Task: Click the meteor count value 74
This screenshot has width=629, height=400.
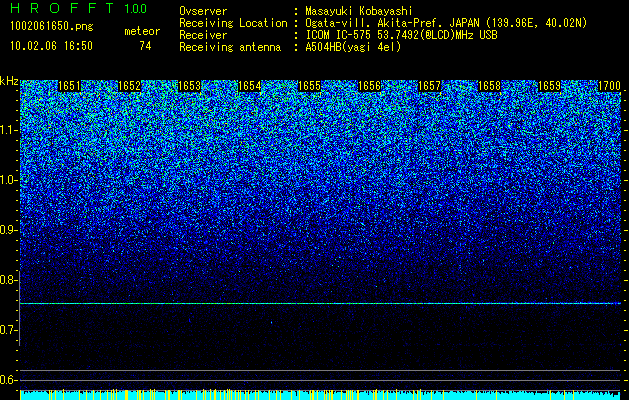Action: pyautogui.click(x=145, y=46)
